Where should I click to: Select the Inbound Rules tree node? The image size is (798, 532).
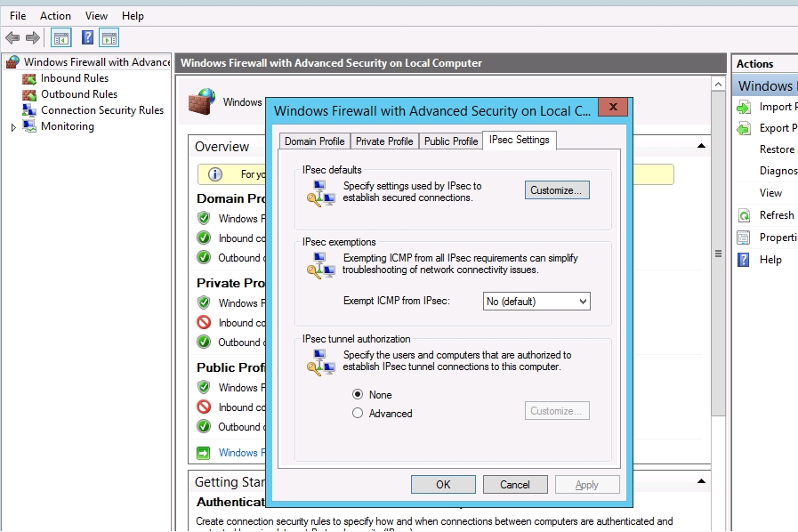click(75, 78)
